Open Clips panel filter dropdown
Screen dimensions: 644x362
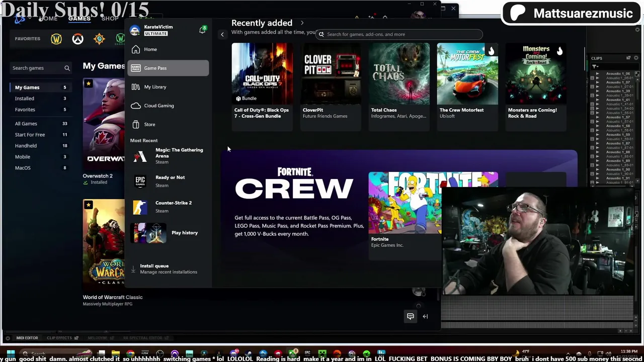pyautogui.click(x=595, y=66)
